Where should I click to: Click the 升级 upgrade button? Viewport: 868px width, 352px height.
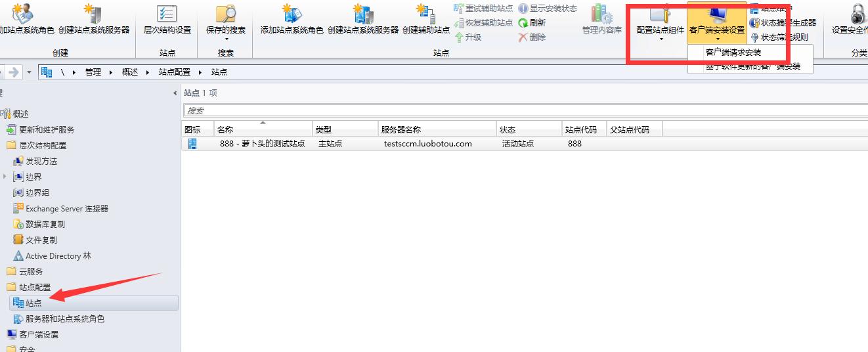468,37
